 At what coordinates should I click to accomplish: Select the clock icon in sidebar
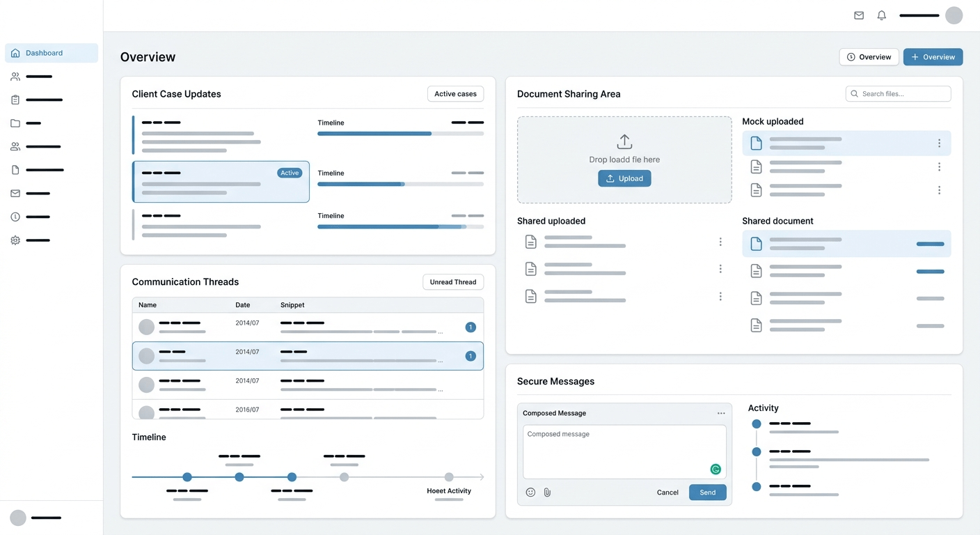pos(15,217)
